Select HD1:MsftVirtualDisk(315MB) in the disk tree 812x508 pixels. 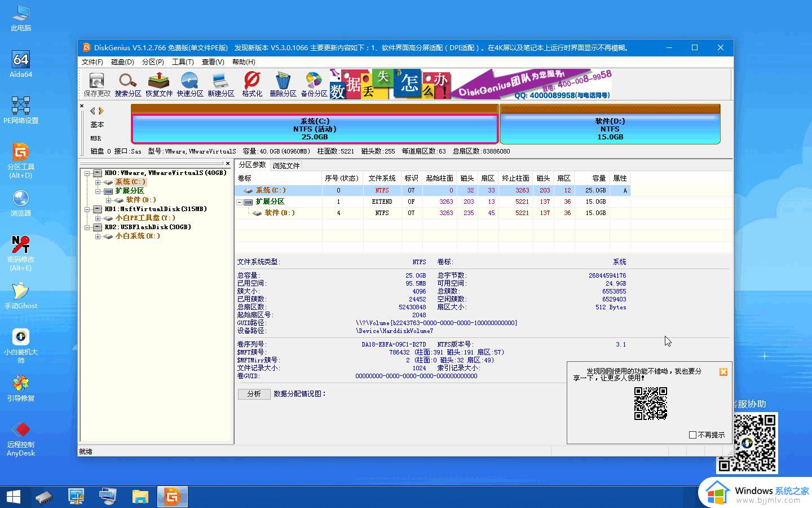(x=156, y=209)
